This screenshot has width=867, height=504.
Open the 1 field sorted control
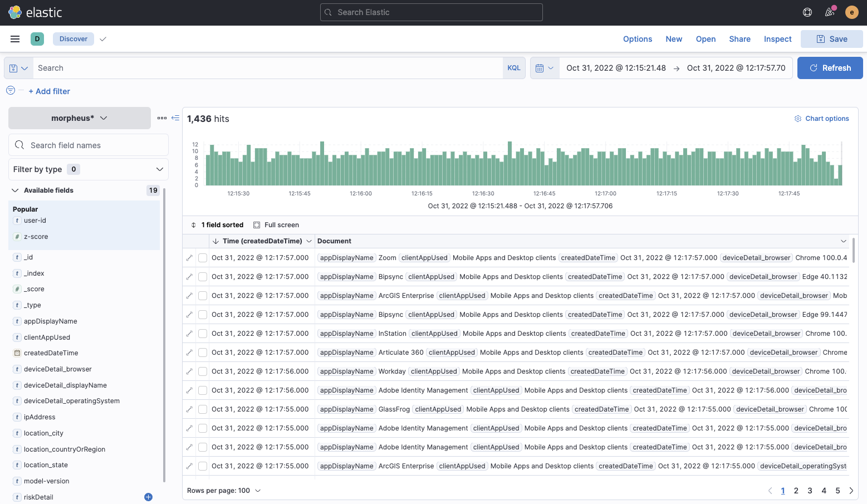(217, 225)
